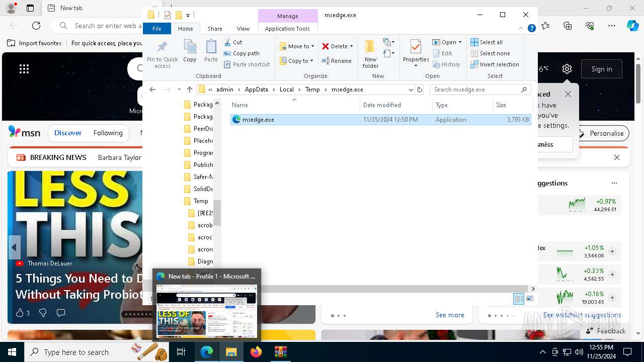
Task: Refresh the Edge browser page
Action: 36,26
